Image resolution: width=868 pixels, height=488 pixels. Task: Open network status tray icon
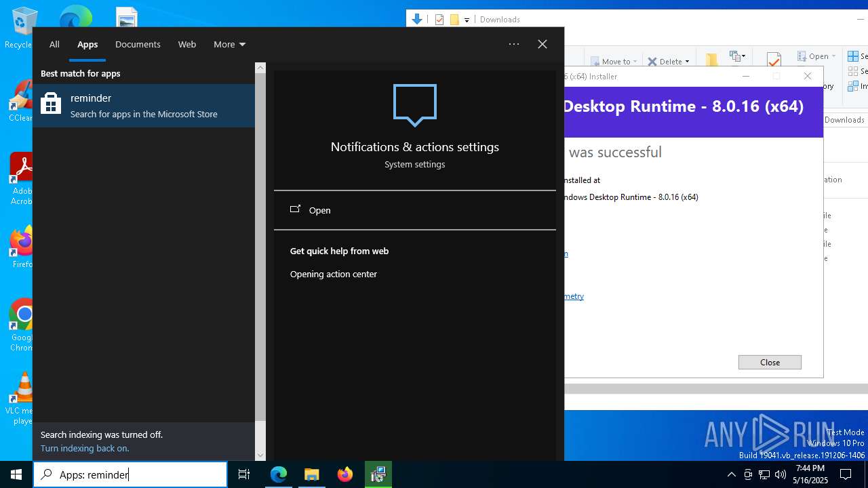pos(764,474)
